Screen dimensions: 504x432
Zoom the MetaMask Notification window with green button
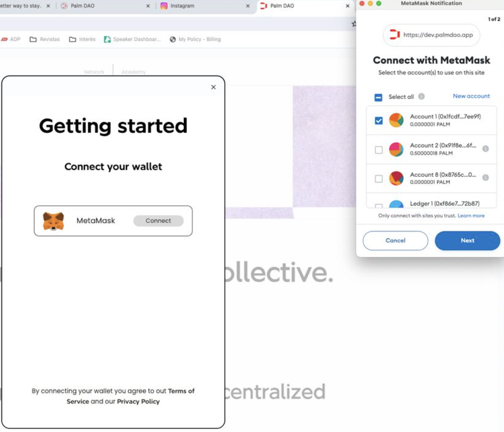click(x=378, y=3)
